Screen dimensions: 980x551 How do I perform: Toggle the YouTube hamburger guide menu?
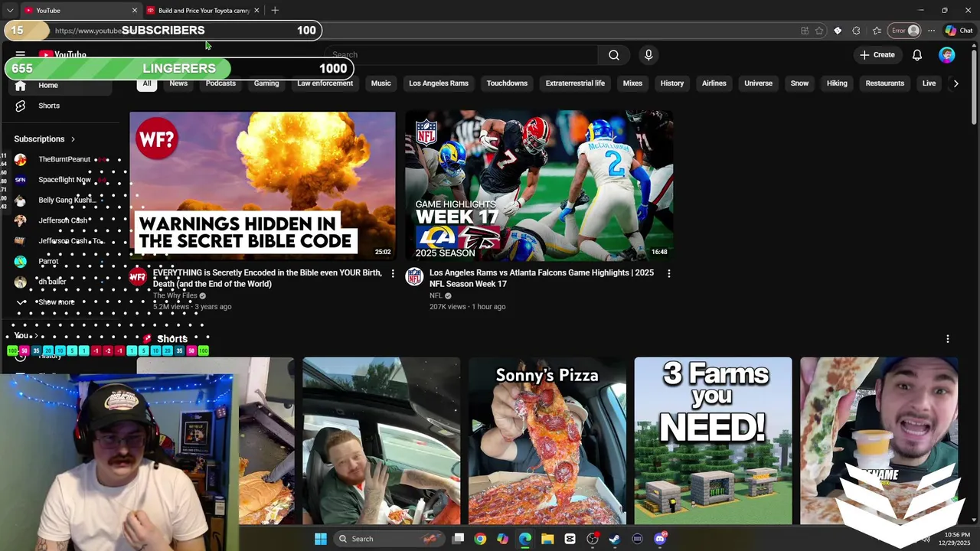click(21, 55)
